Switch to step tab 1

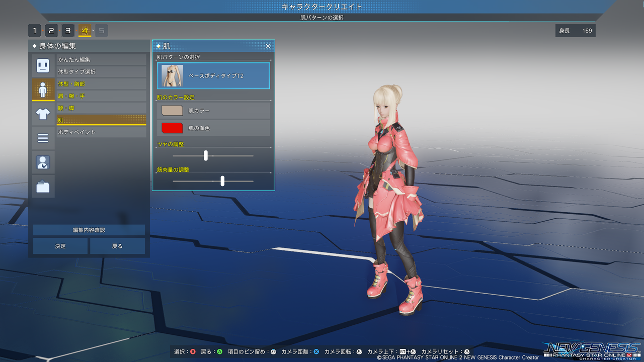coord(35,31)
